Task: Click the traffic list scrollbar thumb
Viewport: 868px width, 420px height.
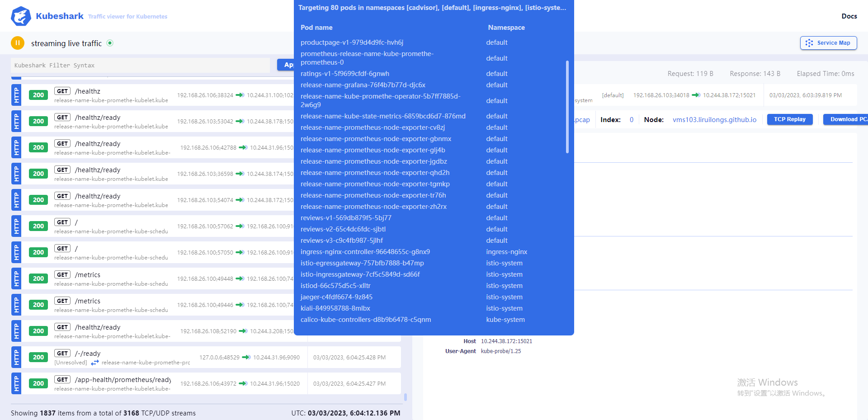Action: coord(406,397)
